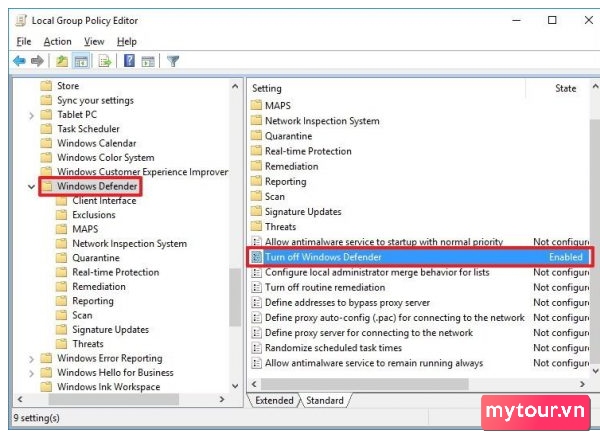Switch to the Extended tab
This screenshot has width=600, height=442.
274,400
